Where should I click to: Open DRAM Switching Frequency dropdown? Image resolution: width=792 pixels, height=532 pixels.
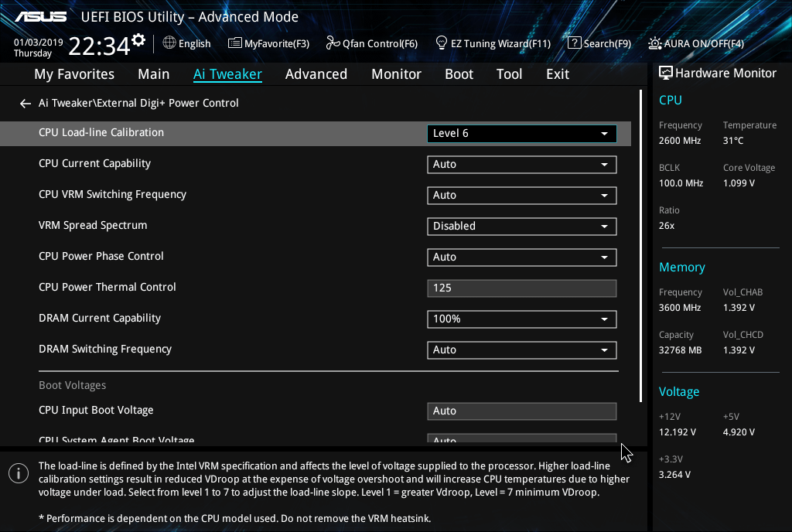[x=522, y=350]
